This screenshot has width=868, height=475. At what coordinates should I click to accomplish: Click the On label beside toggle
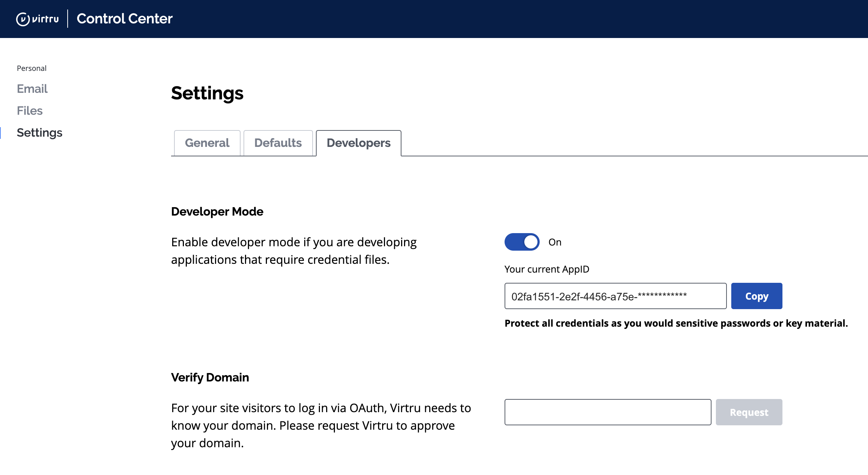555,242
